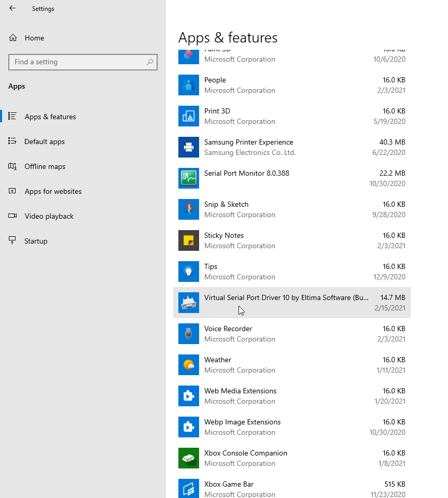
Task: Select the People app name
Action: point(215,80)
